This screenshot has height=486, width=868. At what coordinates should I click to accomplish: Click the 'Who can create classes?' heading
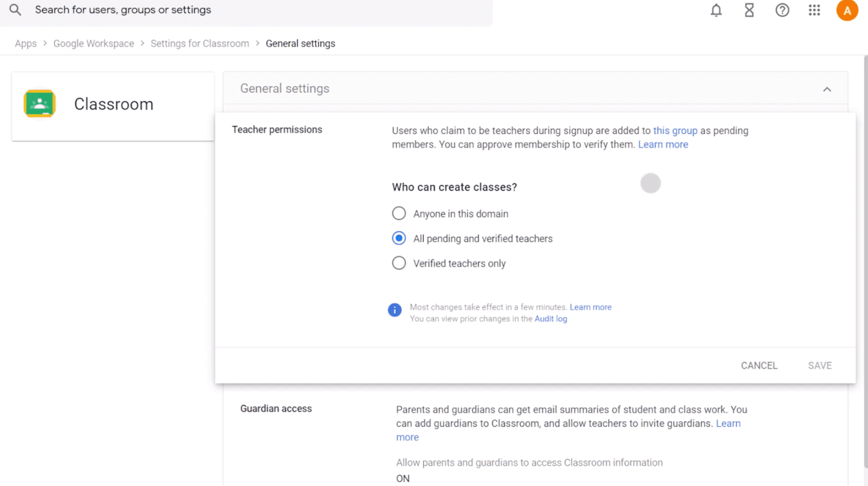point(454,187)
